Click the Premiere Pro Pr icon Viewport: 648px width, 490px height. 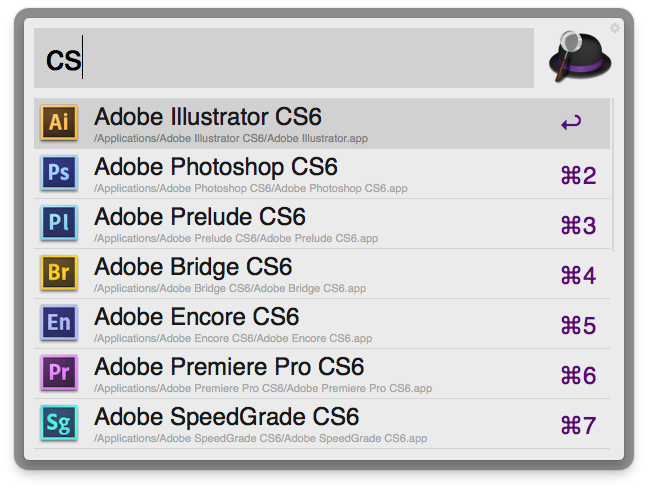click(x=59, y=373)
